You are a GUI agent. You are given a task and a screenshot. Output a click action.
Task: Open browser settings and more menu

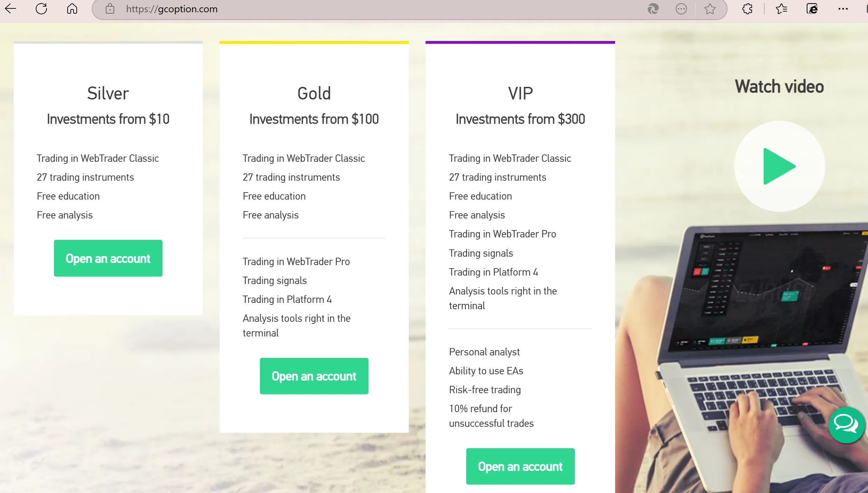[x=843, y=9]
